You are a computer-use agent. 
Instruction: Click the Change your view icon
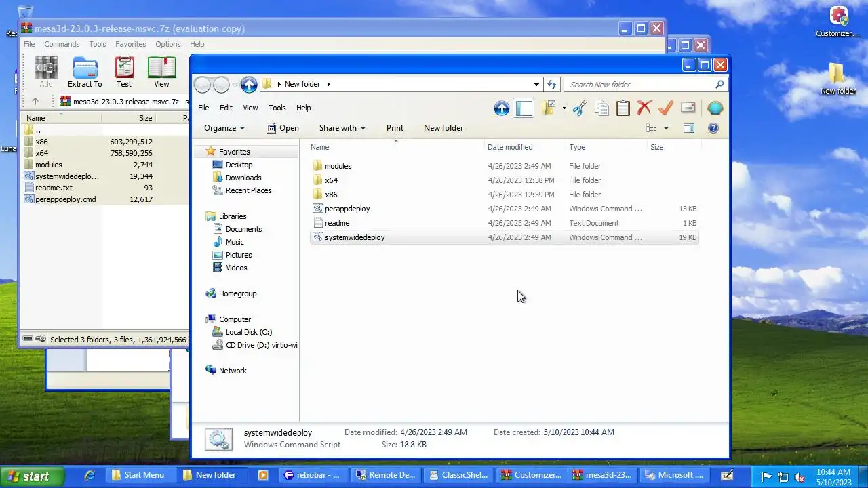[652, 128]
